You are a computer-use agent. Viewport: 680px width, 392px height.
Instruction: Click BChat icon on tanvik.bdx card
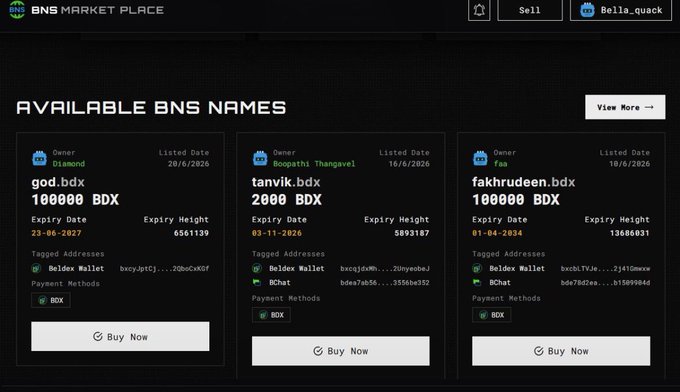pos(257,282)
